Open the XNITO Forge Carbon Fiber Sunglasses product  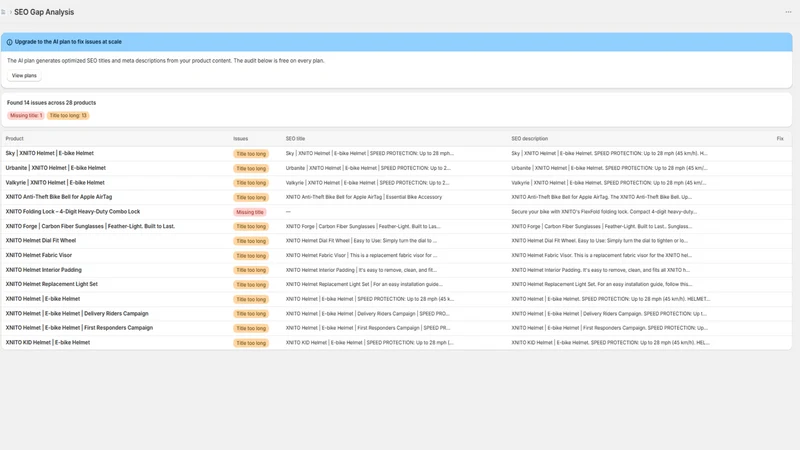point(90,226)
